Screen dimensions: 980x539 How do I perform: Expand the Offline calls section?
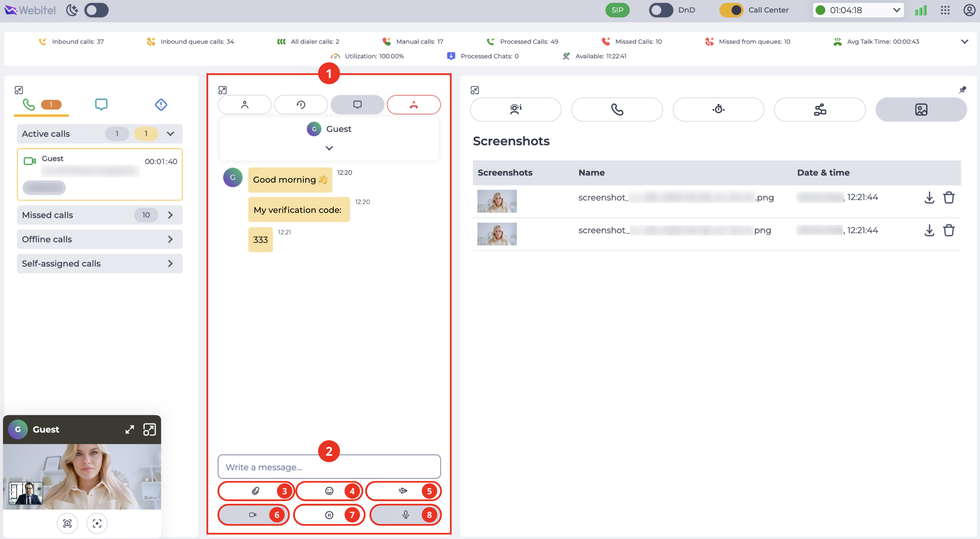[x=100, y=240]
